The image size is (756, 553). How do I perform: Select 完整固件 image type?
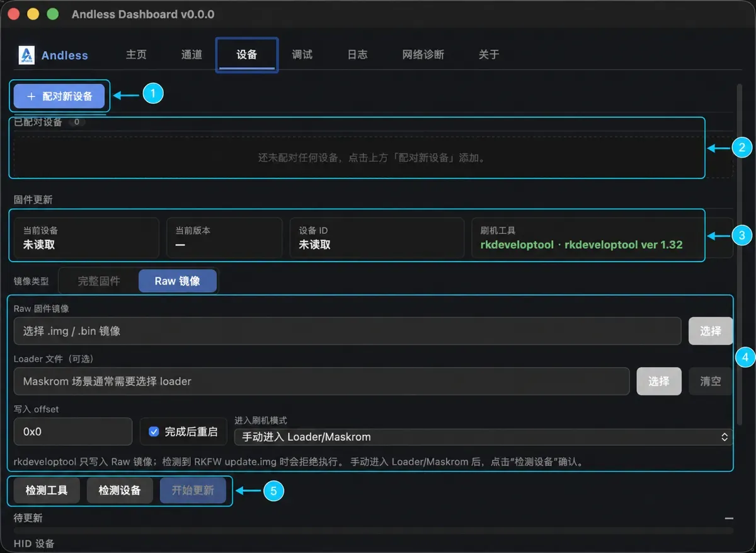(x=99, y=281)
